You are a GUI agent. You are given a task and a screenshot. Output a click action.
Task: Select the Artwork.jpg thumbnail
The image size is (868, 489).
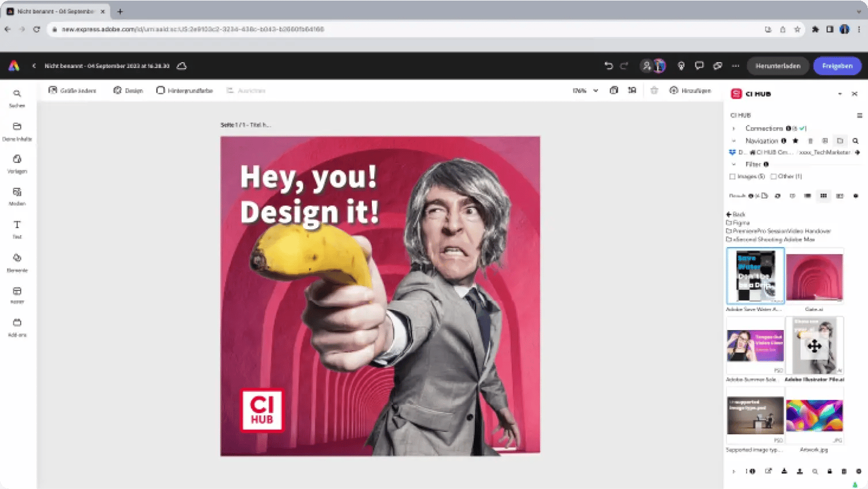(814, 416)
